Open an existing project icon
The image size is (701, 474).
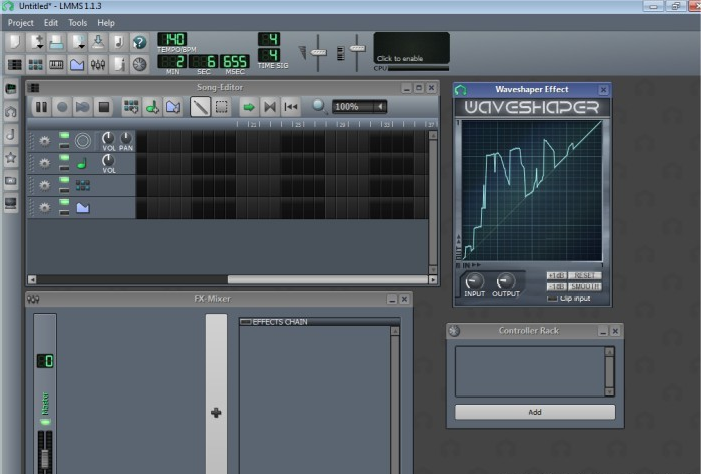pyautogui.click(x=56, y=42)
